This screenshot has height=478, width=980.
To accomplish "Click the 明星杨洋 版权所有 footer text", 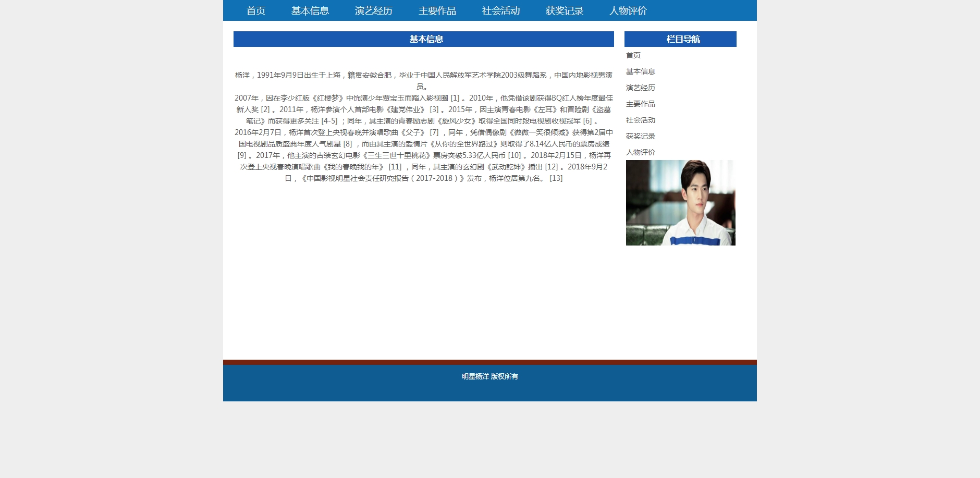I will (x=489, y=376).
